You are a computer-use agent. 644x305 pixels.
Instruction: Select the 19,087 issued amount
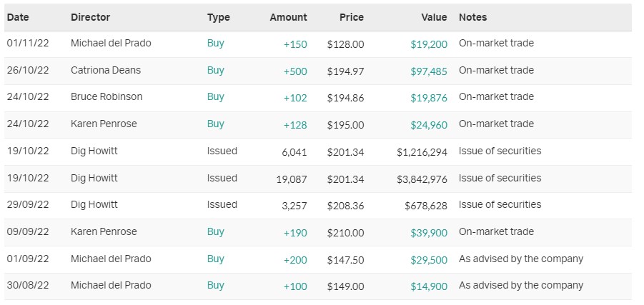[292, 179]
